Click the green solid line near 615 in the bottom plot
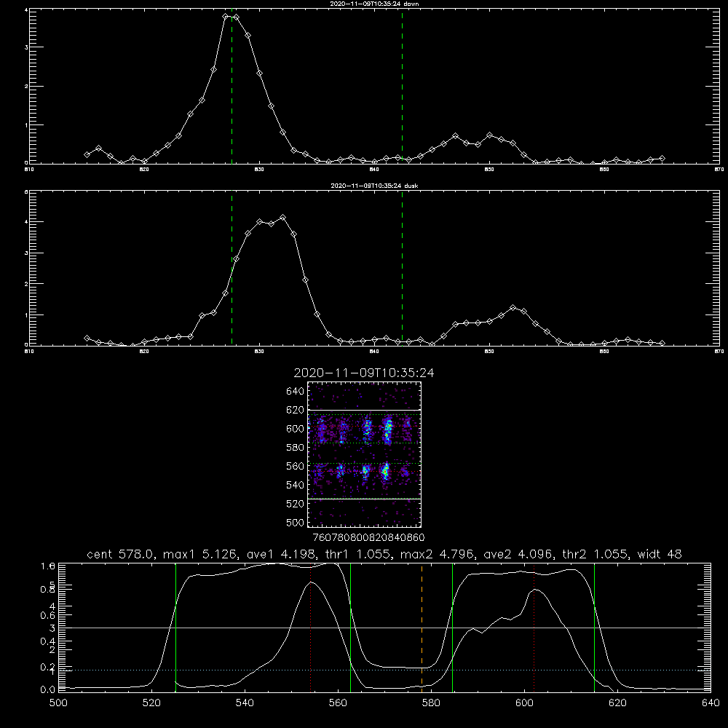 [594, 627]
